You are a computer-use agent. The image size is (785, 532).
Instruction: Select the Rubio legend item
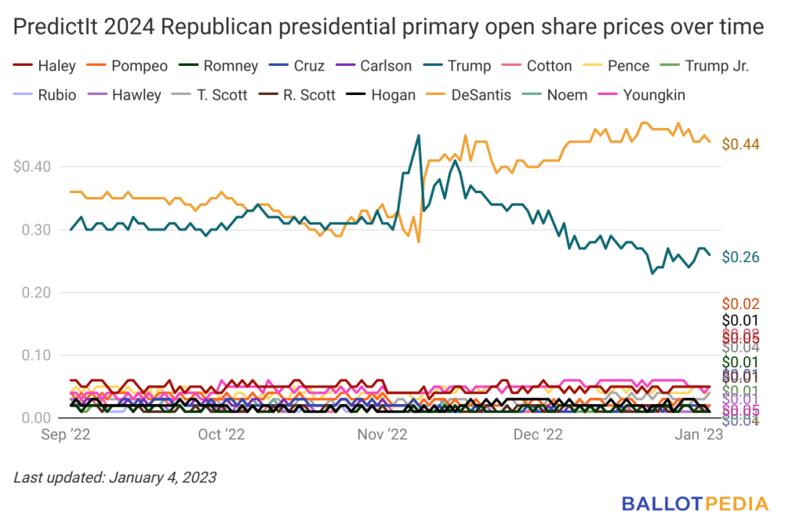(44, 94)
